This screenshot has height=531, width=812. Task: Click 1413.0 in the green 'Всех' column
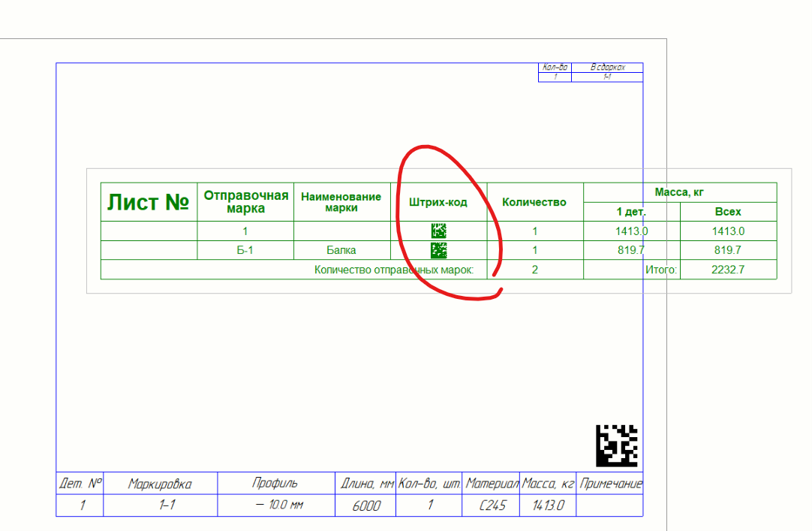click(x=728, y=231)
